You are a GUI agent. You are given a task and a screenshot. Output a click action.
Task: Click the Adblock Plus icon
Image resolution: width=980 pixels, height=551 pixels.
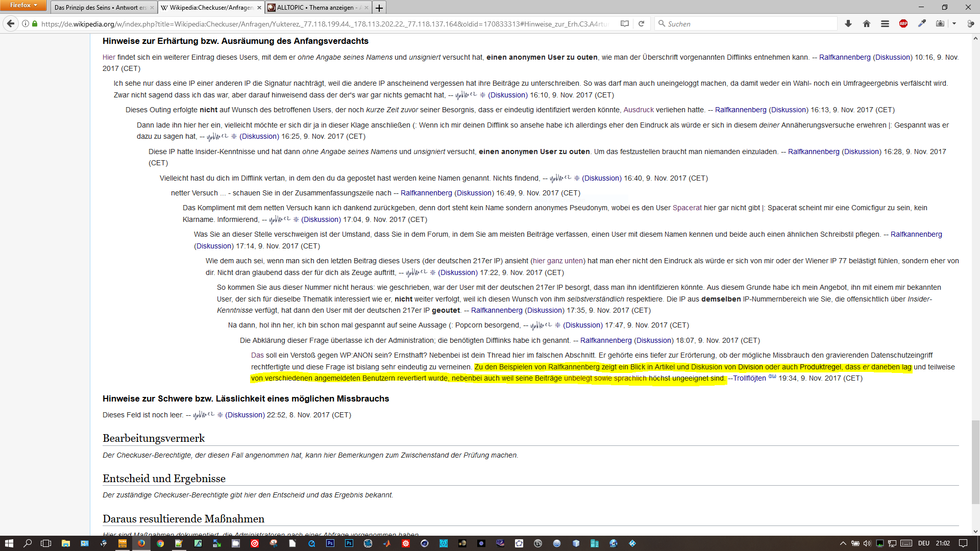(903, 23)
